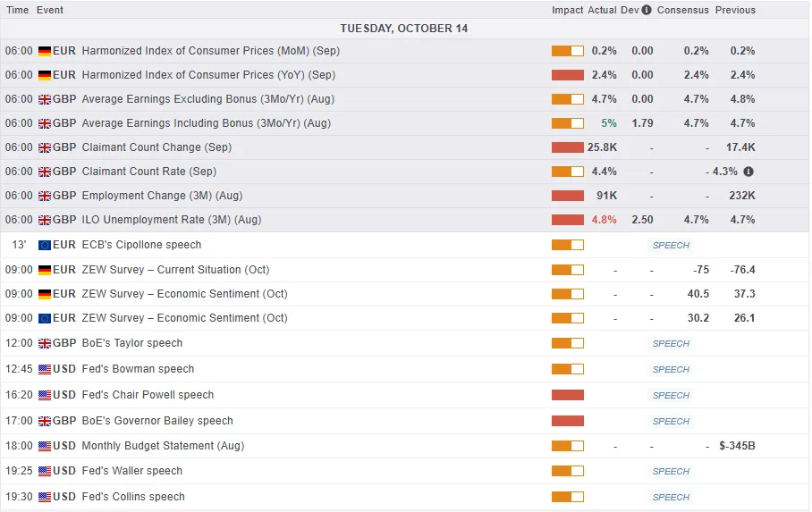Open the SPEECH badge for Fed's Waller speech
Image resolution: width=812 pixels, height=512 pixels.
pyautogui.click(x=671, y=472)
